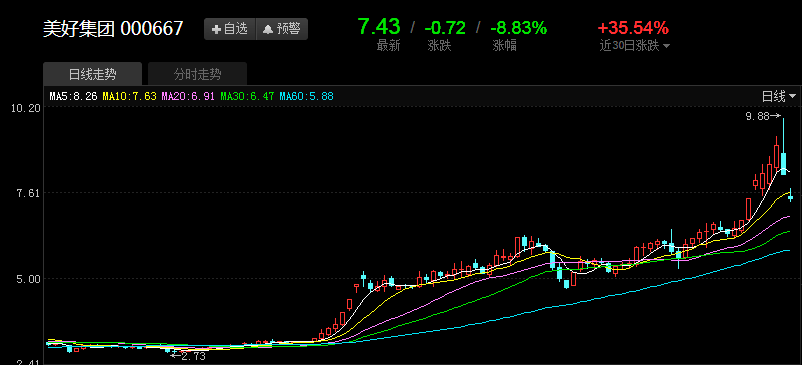Select MA30:6.47 indicator label
The height and width of the screenshot is (365, 802).
(247, 96)
